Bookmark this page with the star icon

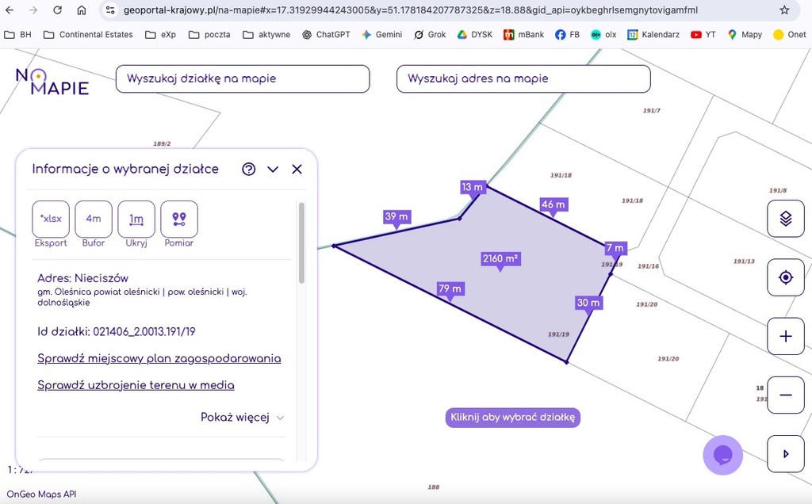pos(784,10)
